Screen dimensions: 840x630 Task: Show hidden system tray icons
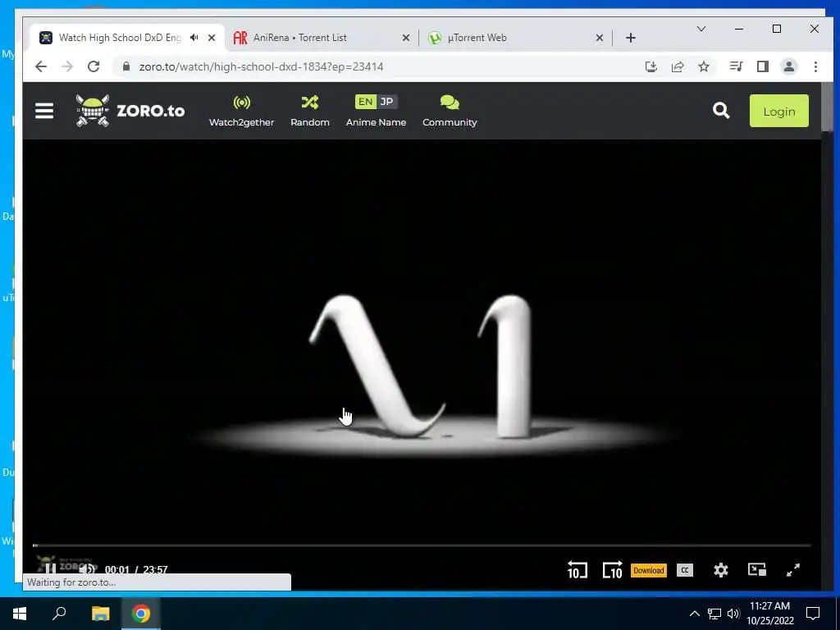[694, 614]
